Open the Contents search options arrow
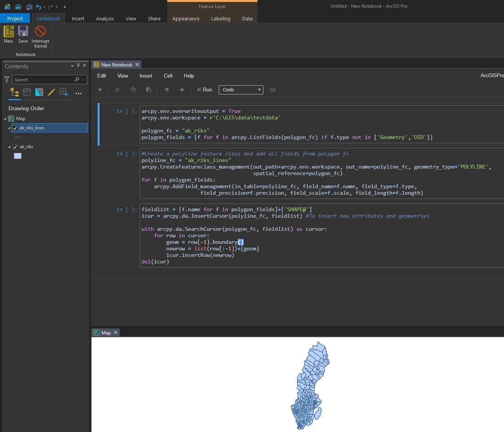The height and width of the screenshot is (432, 504). (x=83, y=80)
